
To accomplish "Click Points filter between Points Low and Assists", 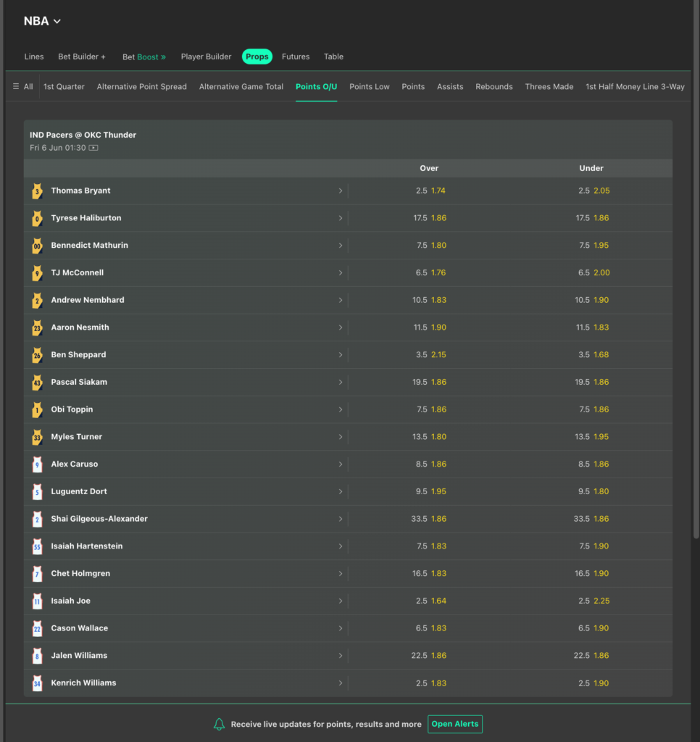I will tap(413, 87).
